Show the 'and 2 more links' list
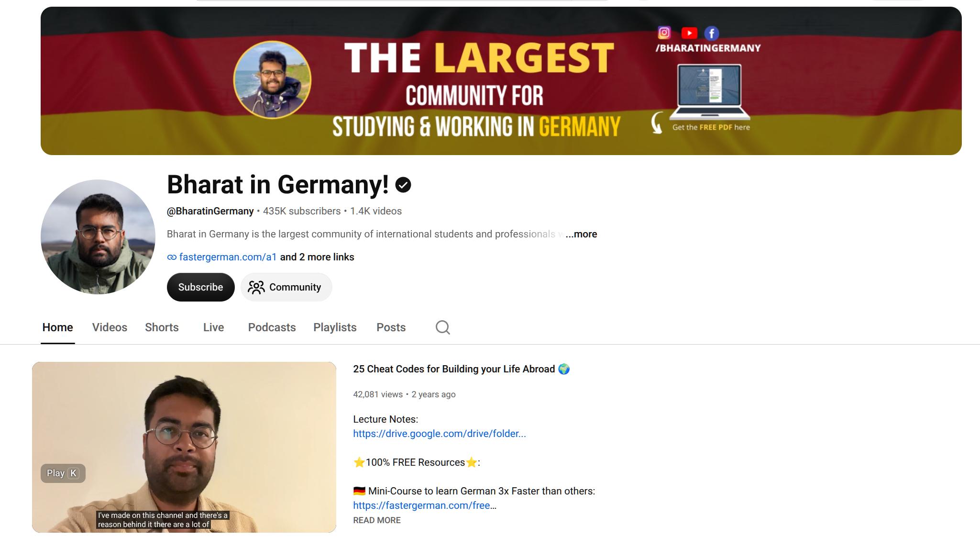Image resolution: width=980 pixels, height=549 pixels. [317, 257]
